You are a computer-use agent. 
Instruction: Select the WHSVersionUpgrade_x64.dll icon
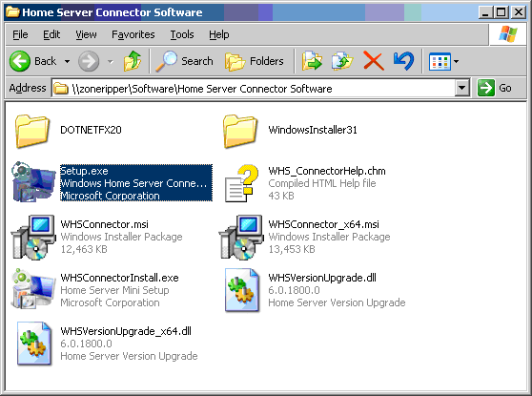pos(34,344)
